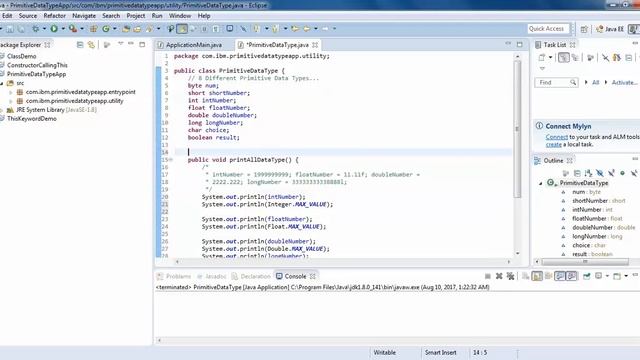Toggle Categorized presentation in Task List
Viewport: 640px width, 360px height.
point(564,58)
